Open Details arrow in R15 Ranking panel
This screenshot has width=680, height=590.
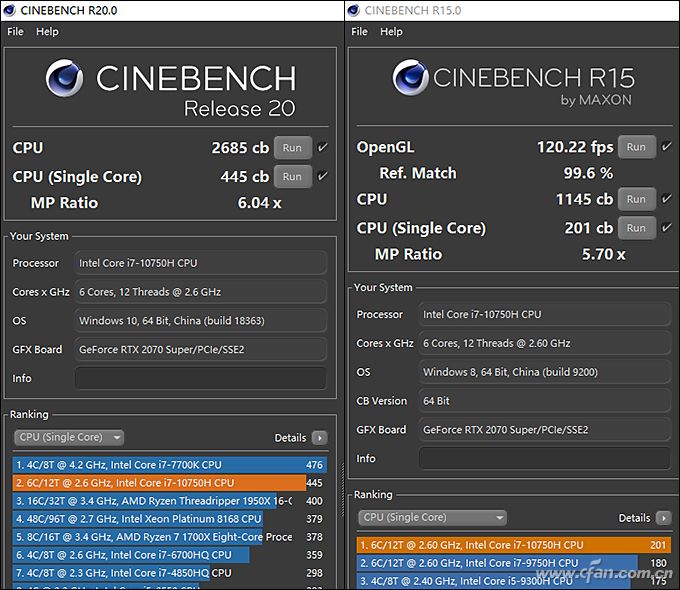coord(664,518)
